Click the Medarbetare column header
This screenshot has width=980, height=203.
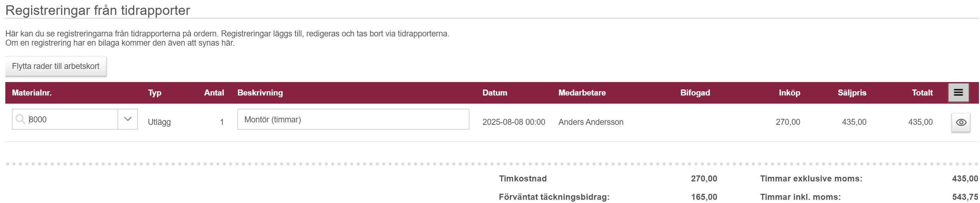point(582,93)
